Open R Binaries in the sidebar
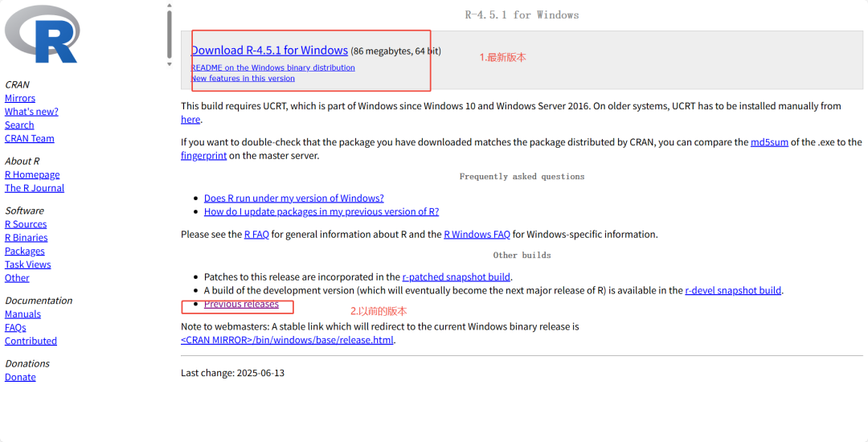The image size is (868, 442). pyautogui.click(x=26, y=238)
